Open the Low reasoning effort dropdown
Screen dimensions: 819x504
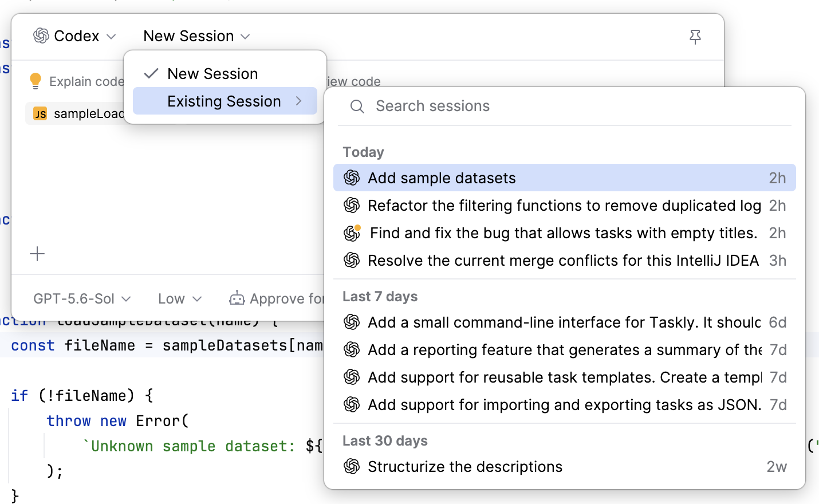(x=180, y=298)
